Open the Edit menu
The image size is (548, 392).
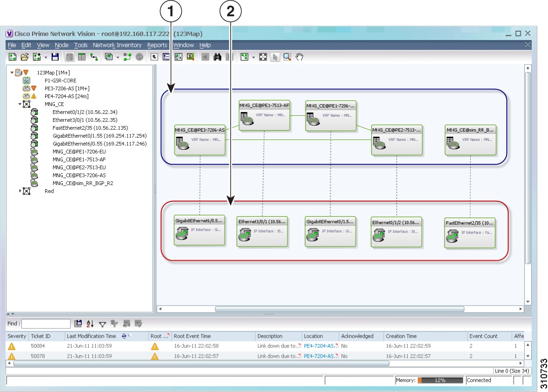[26, 45]
